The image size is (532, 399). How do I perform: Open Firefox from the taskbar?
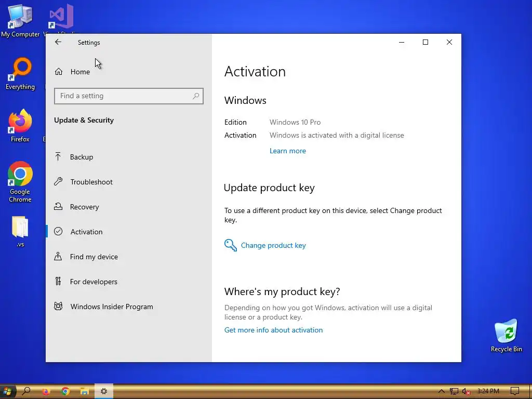46,392
